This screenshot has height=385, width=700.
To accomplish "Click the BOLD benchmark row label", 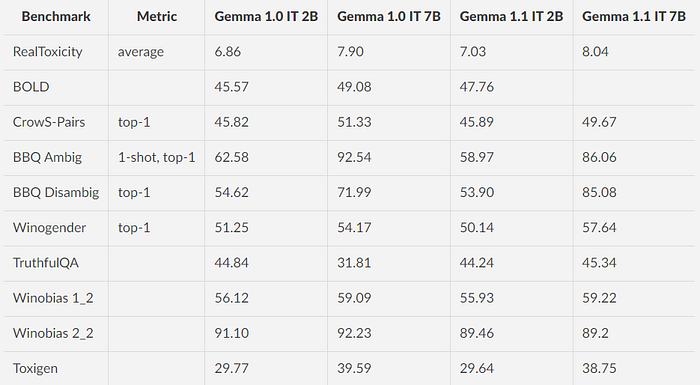I will coord(31,87).
